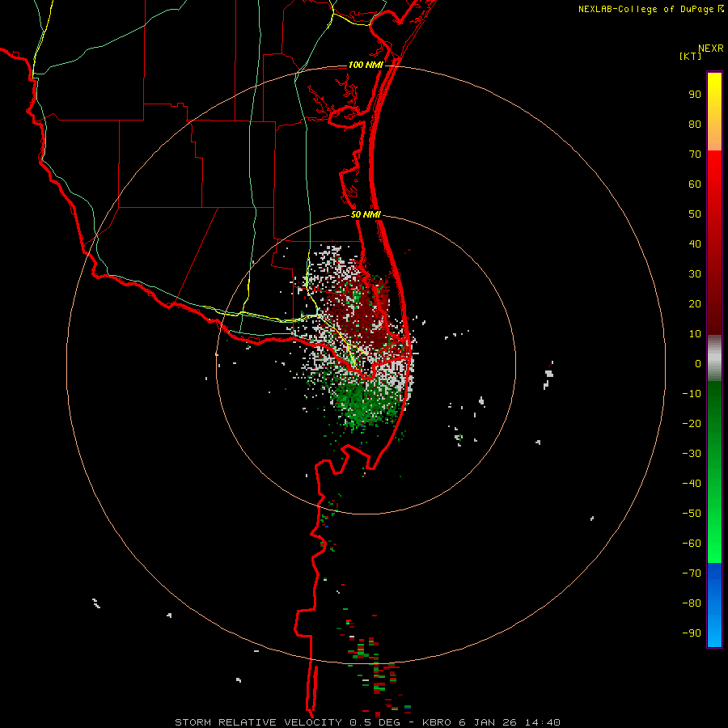Image resolution: width=728 pixels, height=728 pixels.
Task: Click the STORM RELATIVE VELOCITY caption text
Action: pos(258,722)
